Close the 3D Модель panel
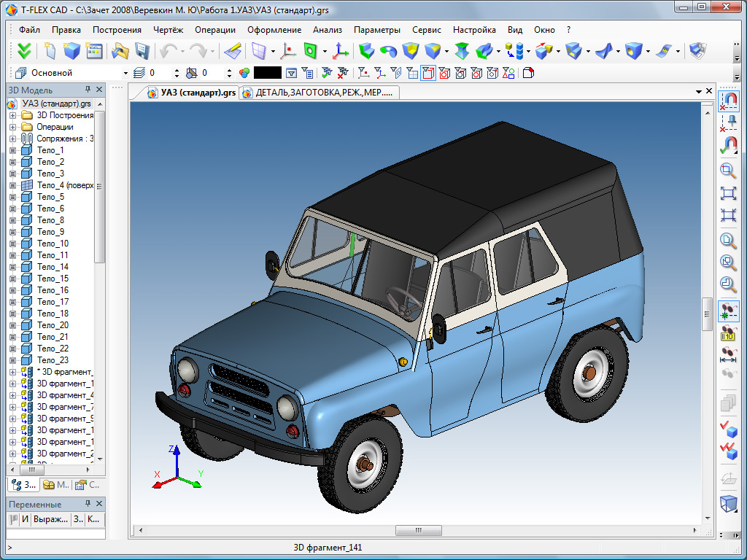747x560 pixels. pos(99,90)
